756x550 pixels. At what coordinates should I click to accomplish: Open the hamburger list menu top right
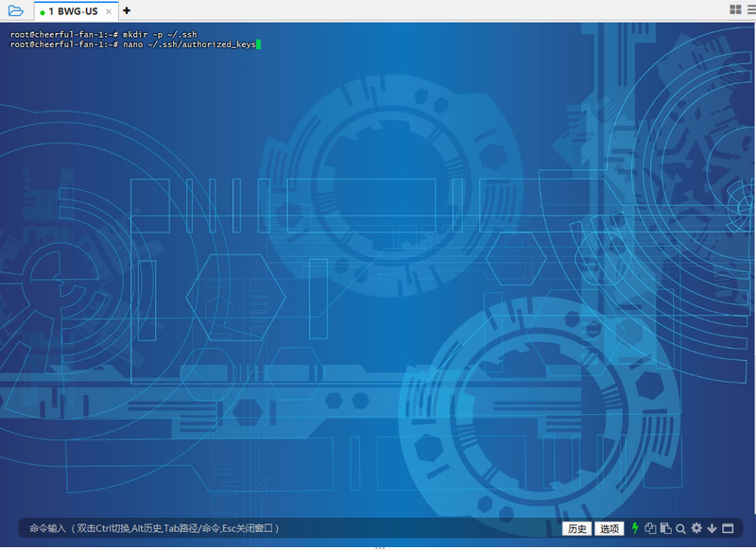coord(749,9)
